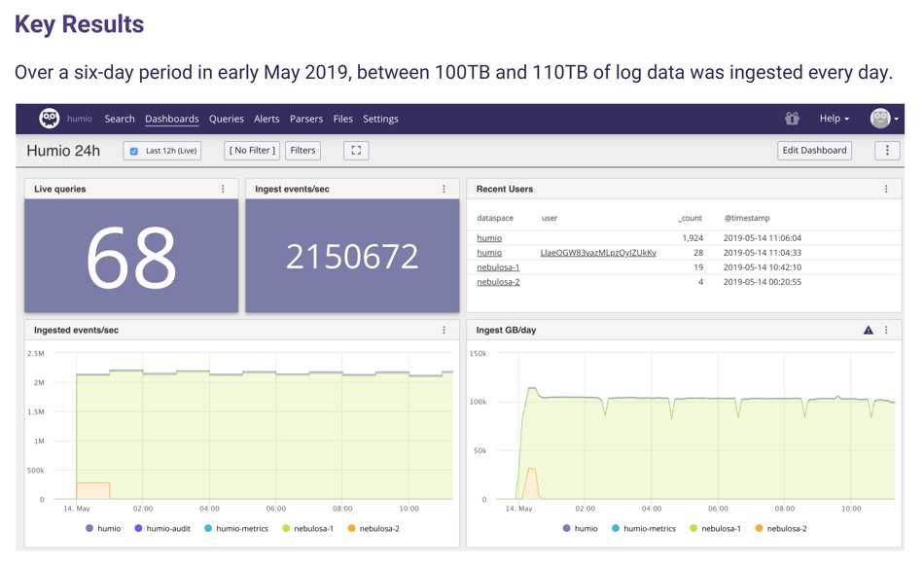
Task: Toggle humio series in Ingested events/sec legend
Action: (103, 528)
